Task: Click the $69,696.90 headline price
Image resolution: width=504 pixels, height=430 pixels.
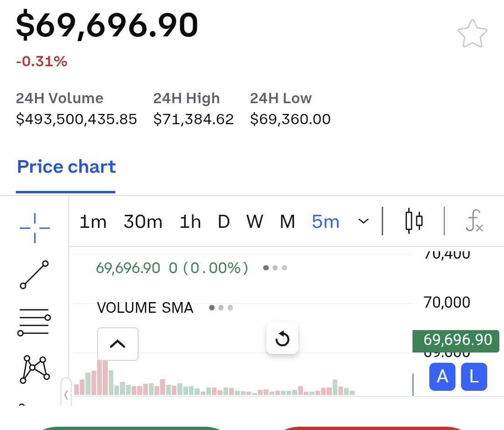Action: coord(107,25)
